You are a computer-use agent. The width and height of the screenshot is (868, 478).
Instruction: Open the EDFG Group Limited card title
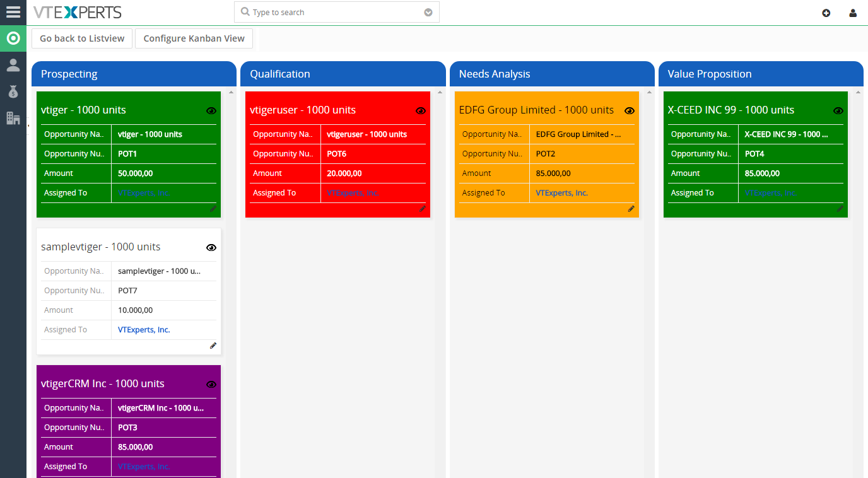536,110
